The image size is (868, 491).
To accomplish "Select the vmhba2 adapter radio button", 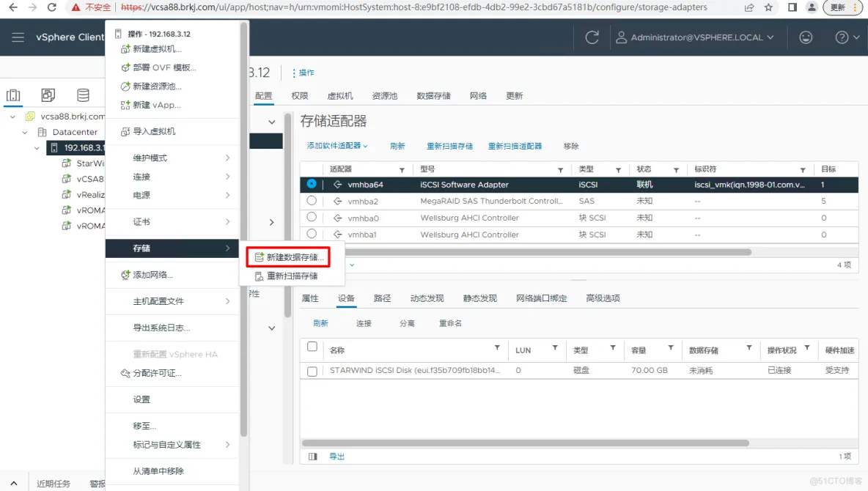I will click(x=312, y=200).
